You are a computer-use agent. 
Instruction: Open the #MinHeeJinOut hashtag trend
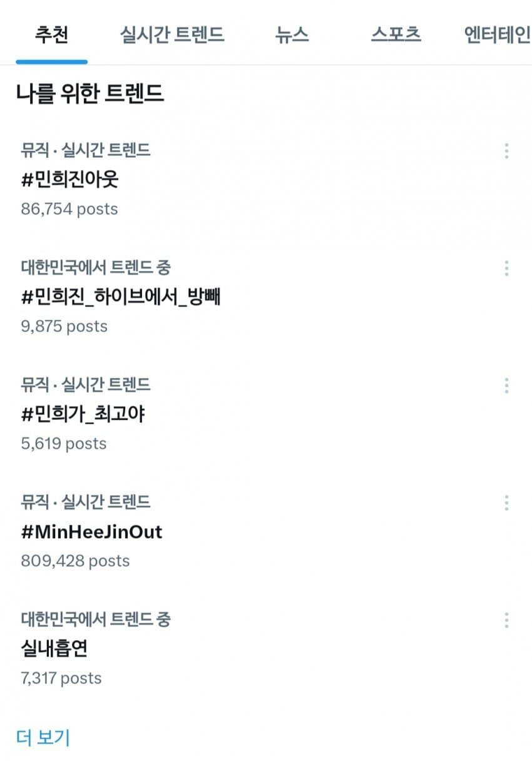[x=91, y=532]
